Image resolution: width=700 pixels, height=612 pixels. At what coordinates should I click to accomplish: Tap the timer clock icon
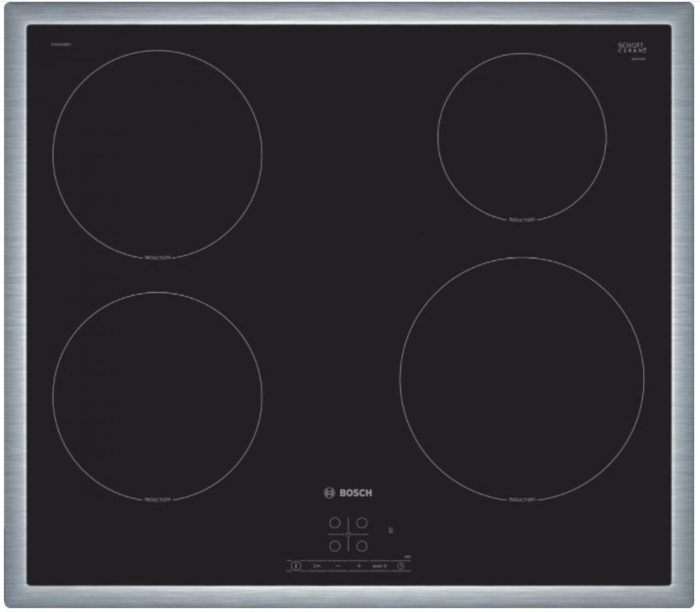[401, 566]
